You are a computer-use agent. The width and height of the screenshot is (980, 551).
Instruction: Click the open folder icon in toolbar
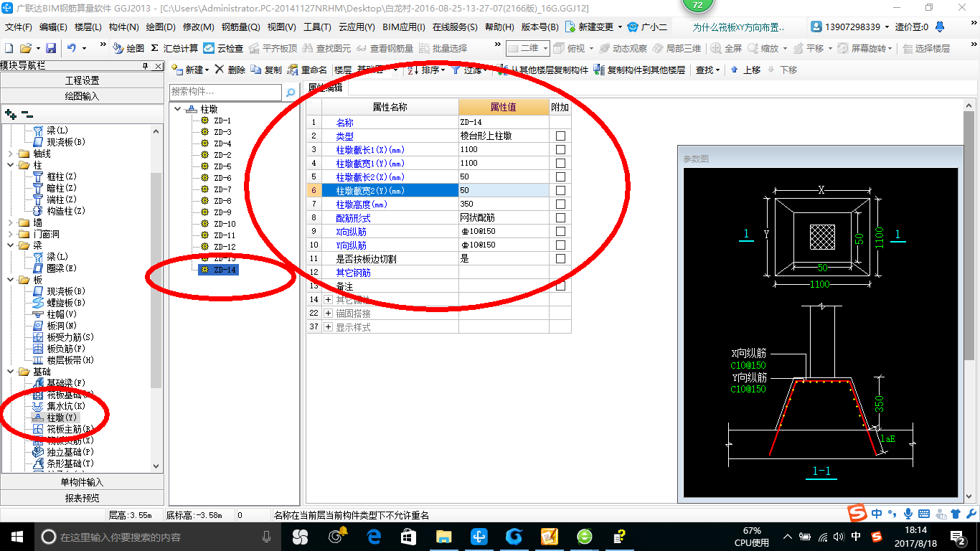tap(25, 48)
